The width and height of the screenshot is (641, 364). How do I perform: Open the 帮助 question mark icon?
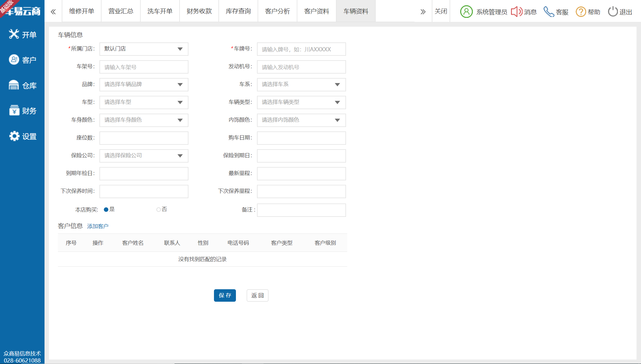pyautogui.click(x=580, y=12)
